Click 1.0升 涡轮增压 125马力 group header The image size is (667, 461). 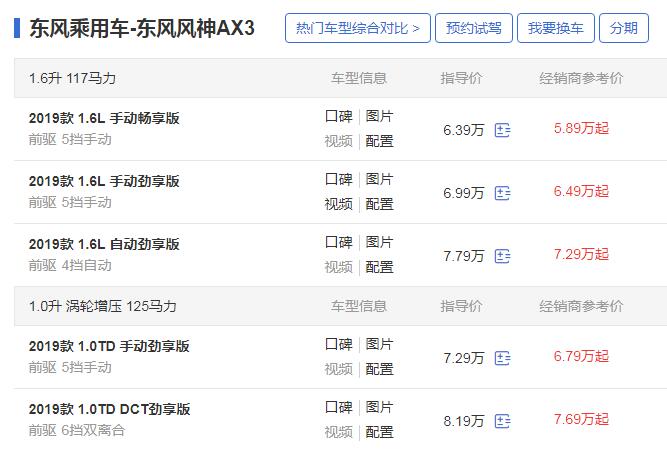click(103, 306)
